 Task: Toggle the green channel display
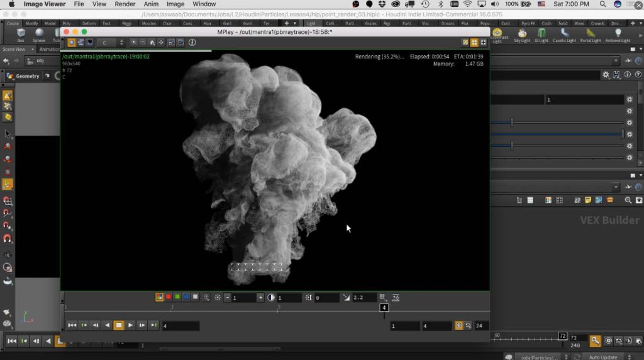[177, 297]
